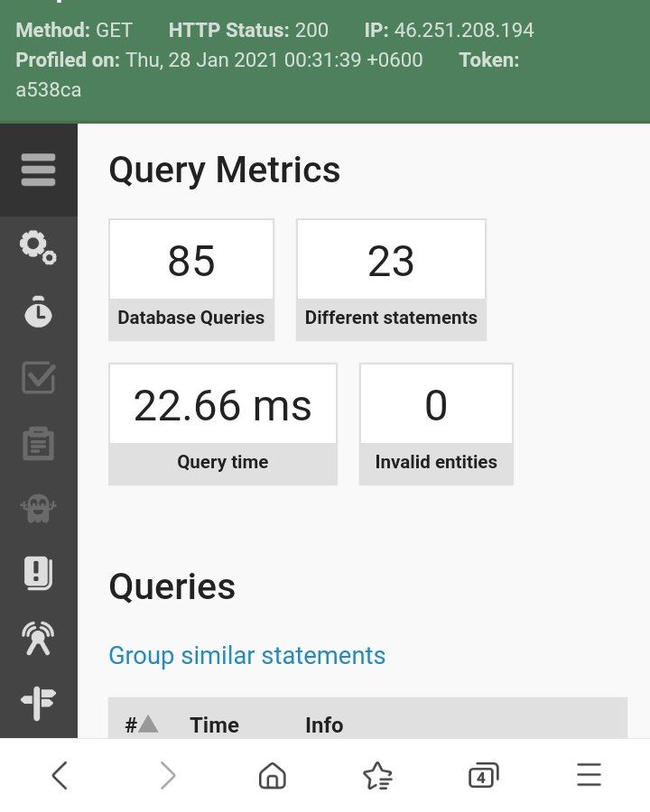Click the Method GET value

click(114, 30)
